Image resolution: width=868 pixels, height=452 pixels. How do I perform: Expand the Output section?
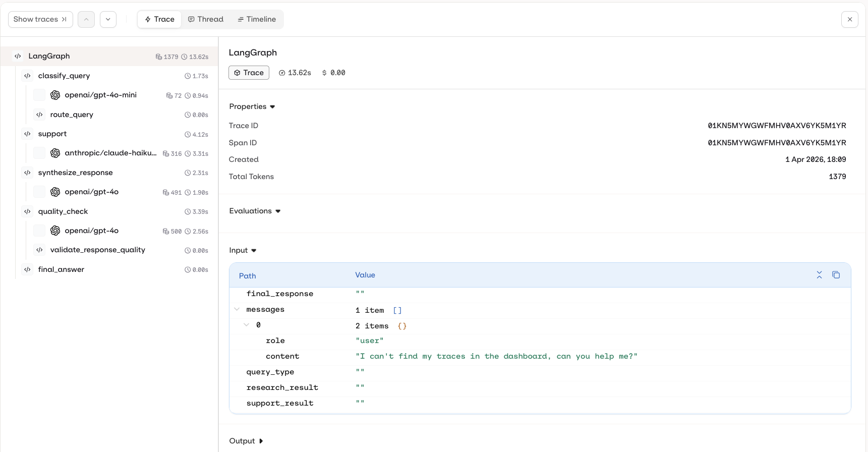point(246,441)
